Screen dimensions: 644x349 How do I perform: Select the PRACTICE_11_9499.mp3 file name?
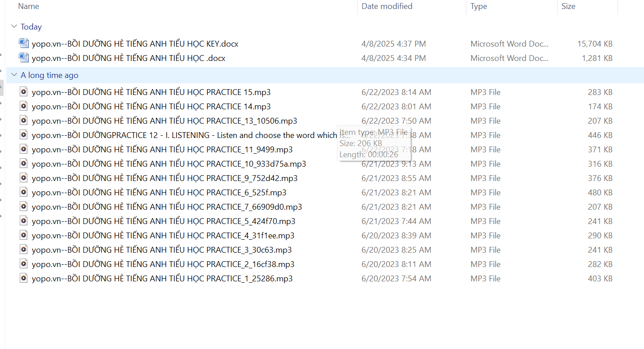tap(162, 149)
